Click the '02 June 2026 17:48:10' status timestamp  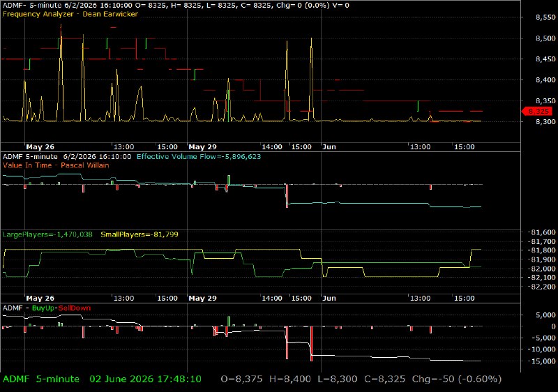145,379
